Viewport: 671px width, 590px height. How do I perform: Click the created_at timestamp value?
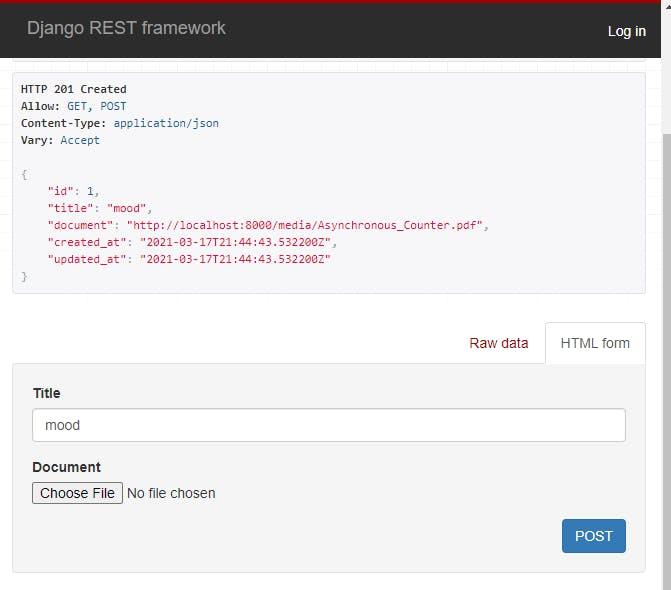pos(238,242)
